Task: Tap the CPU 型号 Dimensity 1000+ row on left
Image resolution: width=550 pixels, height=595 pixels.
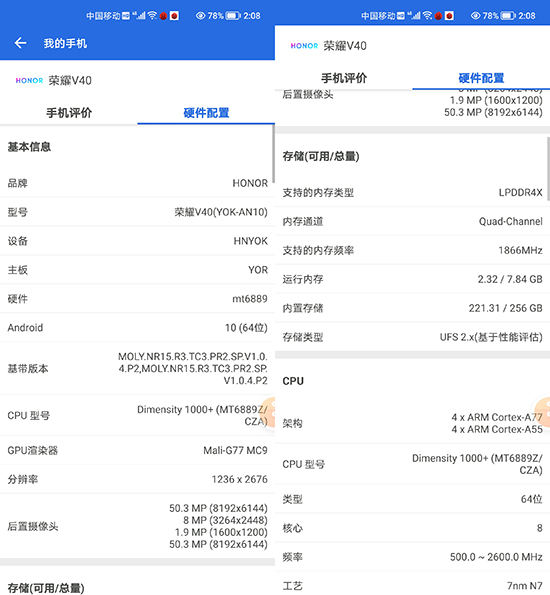Action: click(x=137, y=416)
